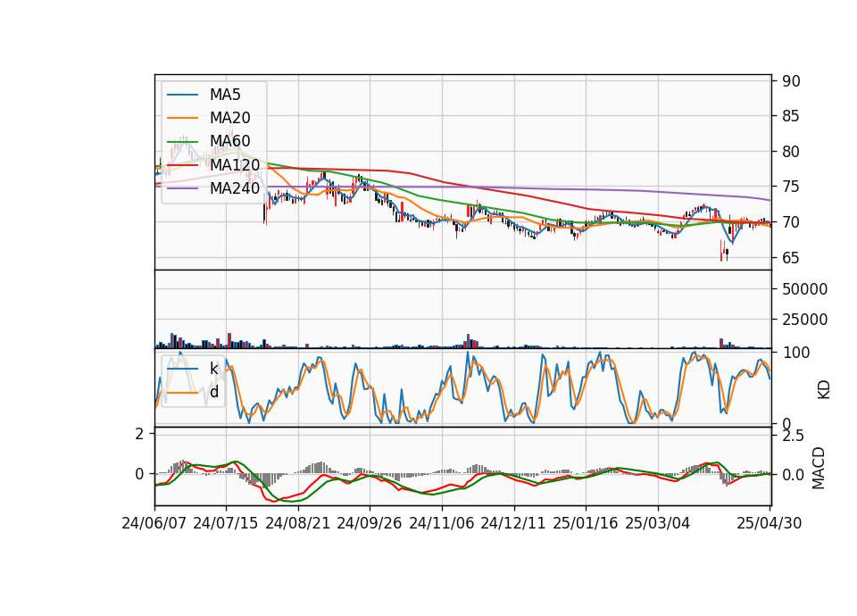The height and width of the screenshot is (616, 857).
Task: Click the 80 price axis tick
Action: coord(791,152)
